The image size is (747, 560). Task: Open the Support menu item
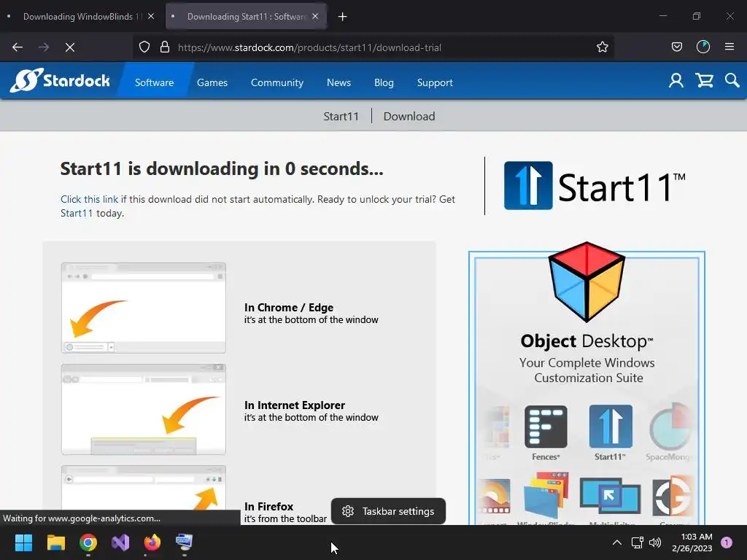pos(435,82)
